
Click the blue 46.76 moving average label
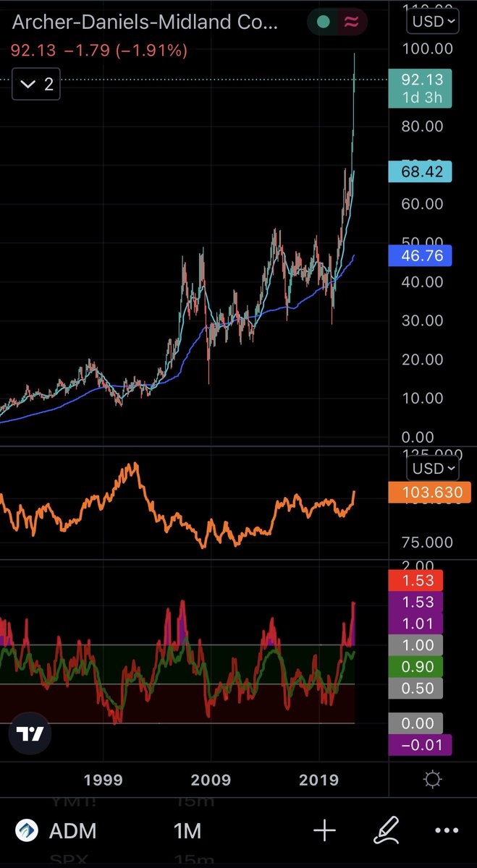pyautogui.click(x=421, y=255)
